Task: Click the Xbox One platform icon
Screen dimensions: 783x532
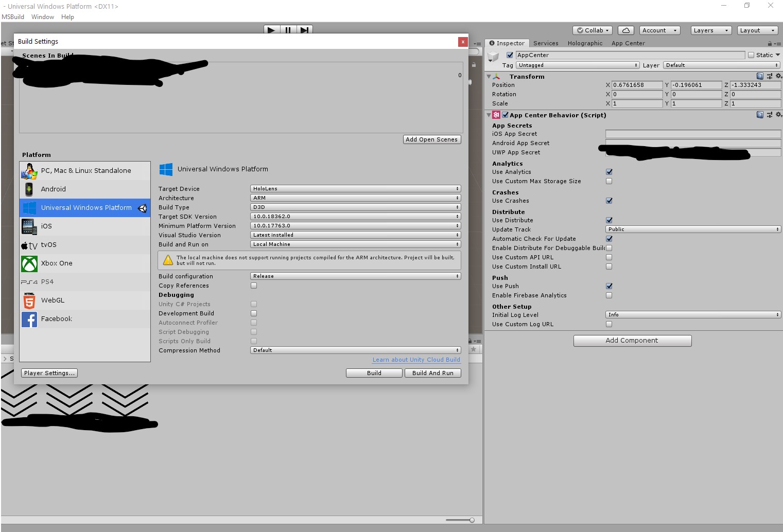Action: 29,263
